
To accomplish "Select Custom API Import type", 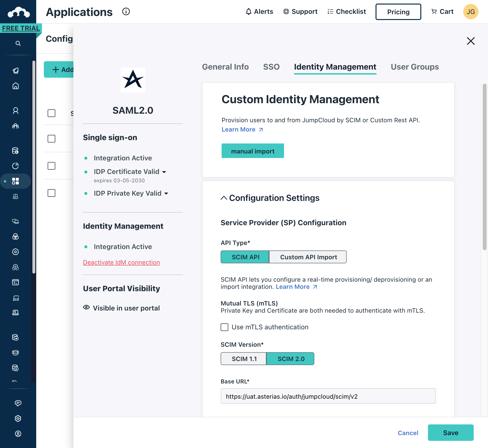I will [x=308, y=257].
